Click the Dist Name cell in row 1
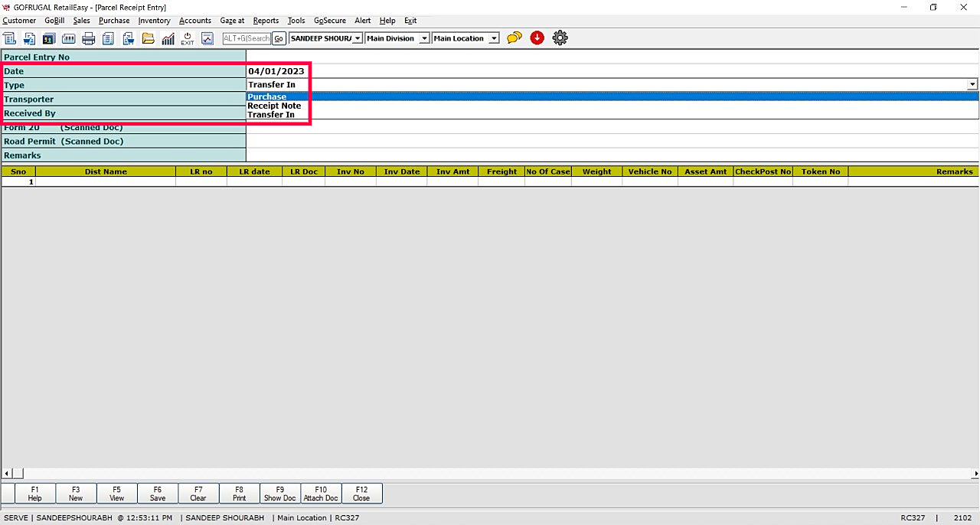The height and width of the screenshot is (525, 980). click(106, 182)
